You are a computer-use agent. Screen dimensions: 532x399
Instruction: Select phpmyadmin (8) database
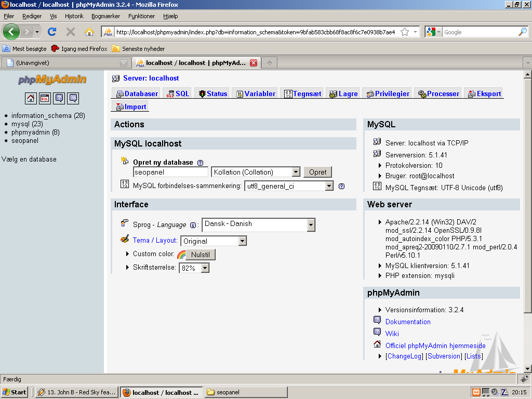(35, 132)
